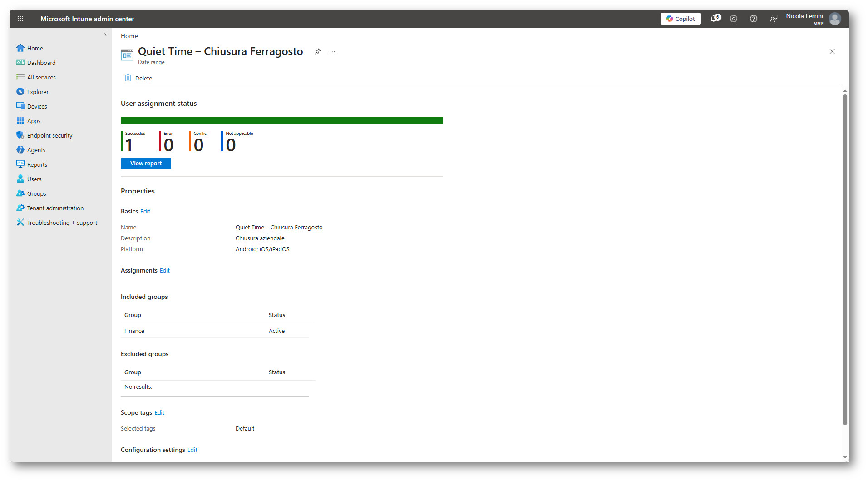Pin the Quiet Time policy blade
Viewport: 868px width, 481px height.
[318, 51]
